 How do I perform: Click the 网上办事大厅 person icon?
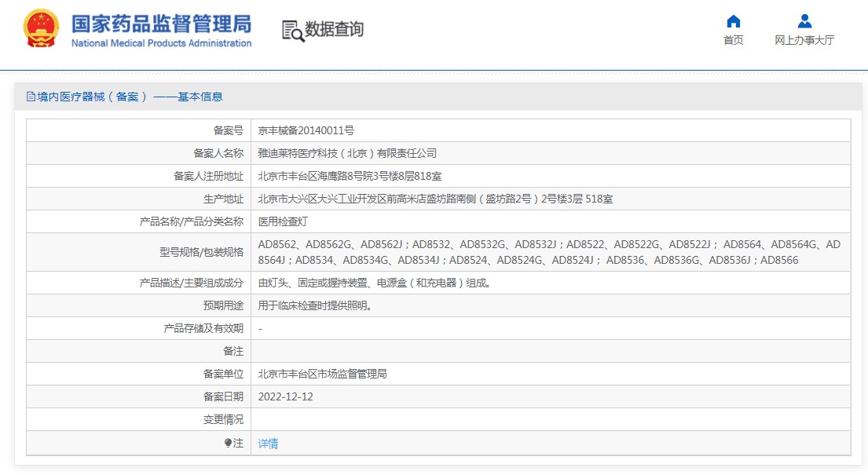(x=804, y=21)
